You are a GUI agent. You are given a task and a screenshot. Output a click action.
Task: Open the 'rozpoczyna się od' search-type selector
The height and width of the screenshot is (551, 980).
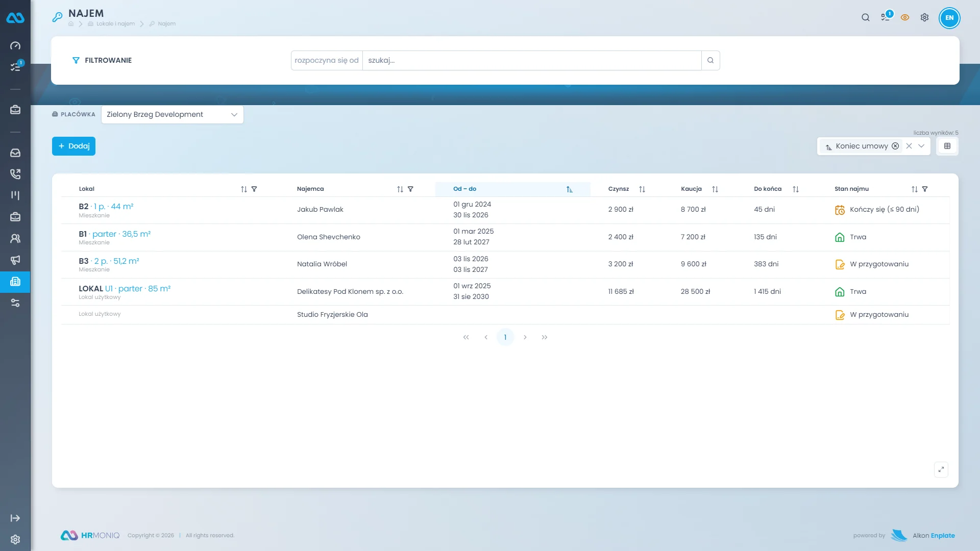[327, 60]
